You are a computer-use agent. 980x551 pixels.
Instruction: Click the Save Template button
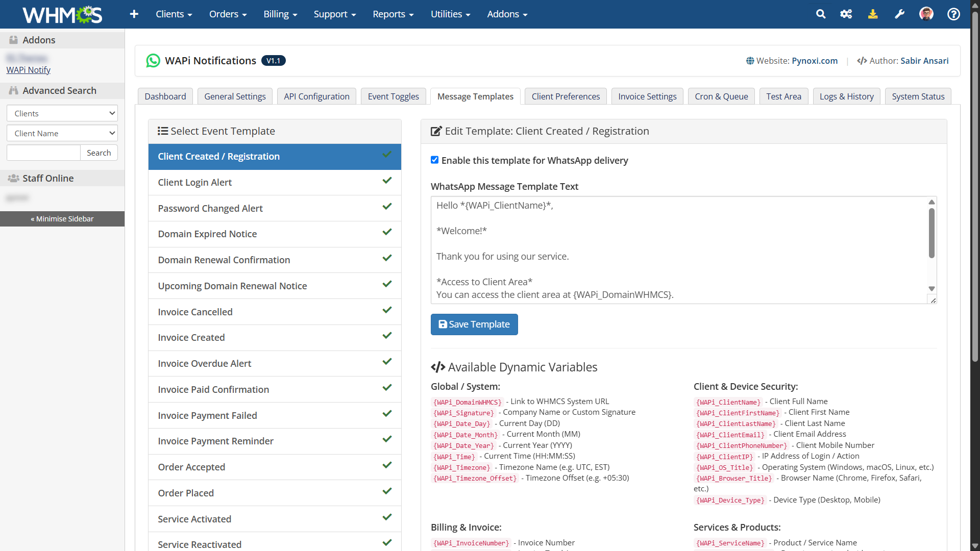coord(474,324)
